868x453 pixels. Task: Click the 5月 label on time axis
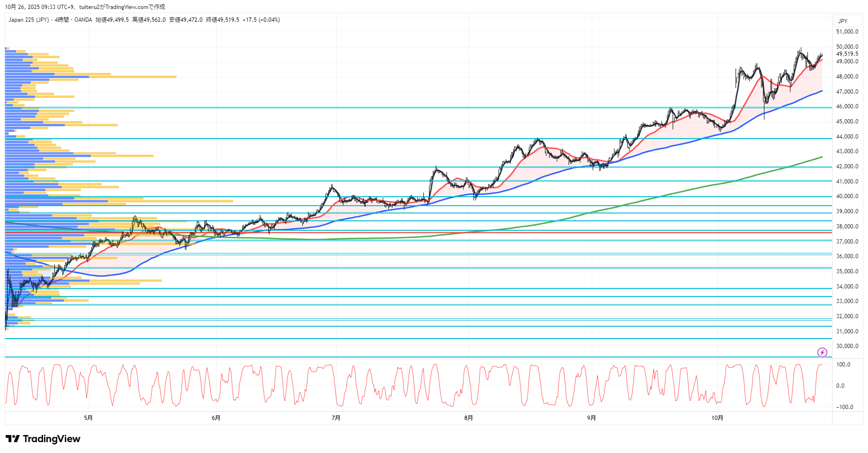(x=88, y=418)
